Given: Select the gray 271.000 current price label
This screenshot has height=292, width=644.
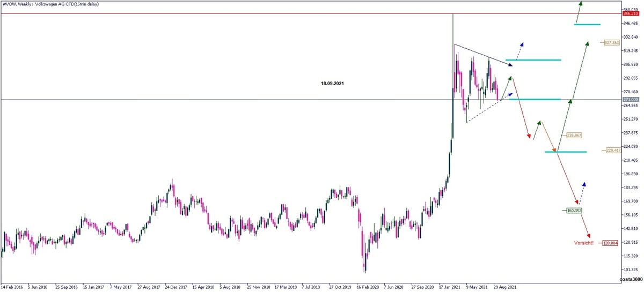Looking at the screenshot, I should coord(630,100).
